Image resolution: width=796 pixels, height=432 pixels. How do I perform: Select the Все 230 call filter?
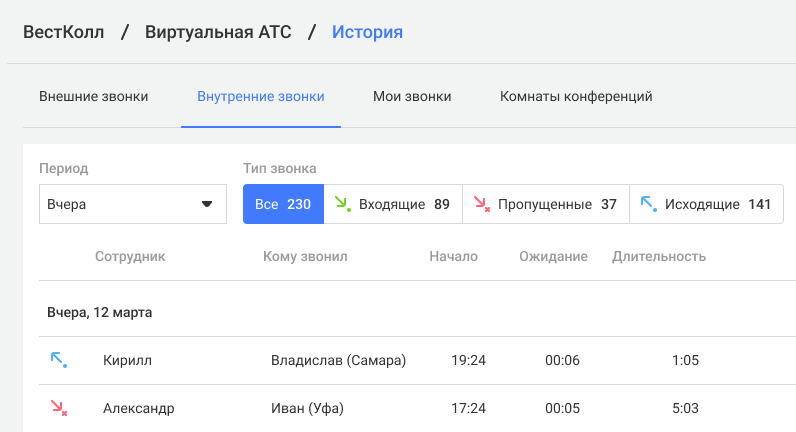(283, 204)
